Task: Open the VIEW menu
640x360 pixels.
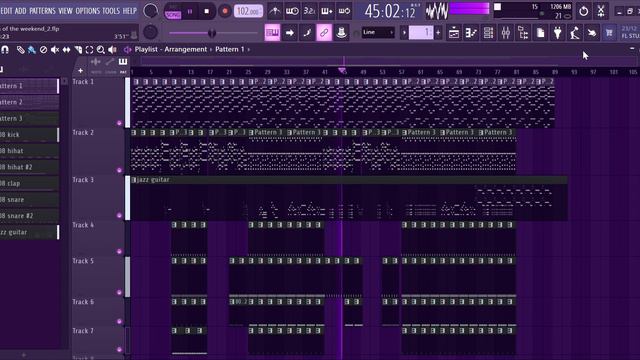Action: [65, 11]
